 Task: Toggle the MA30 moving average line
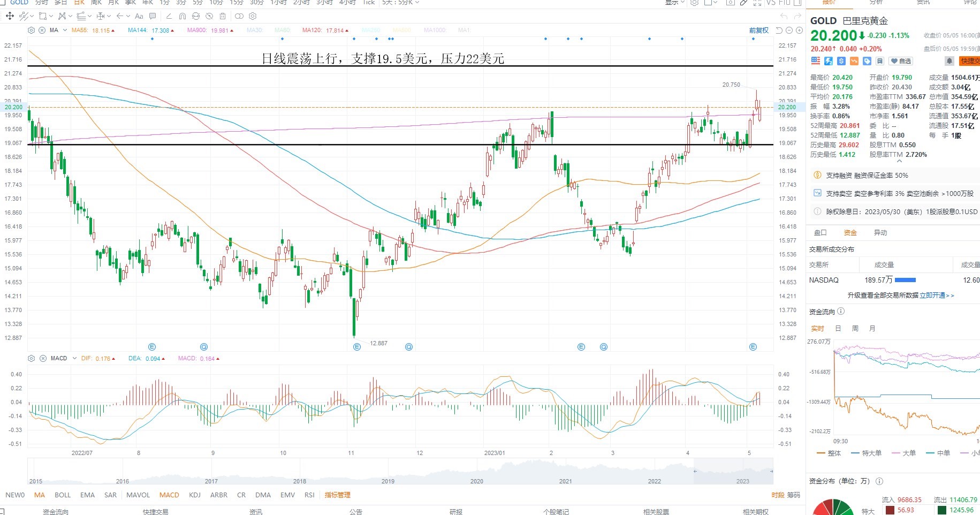click(255, 30)
